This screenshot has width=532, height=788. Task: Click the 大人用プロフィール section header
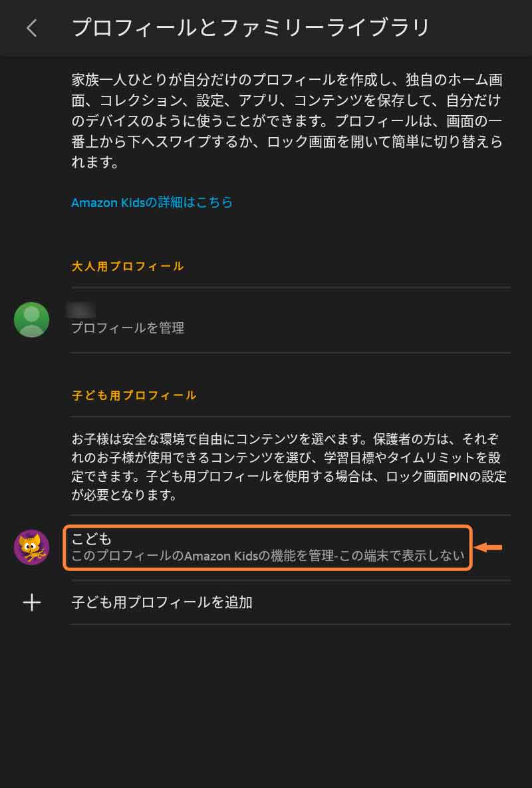[x=128, y=266]
